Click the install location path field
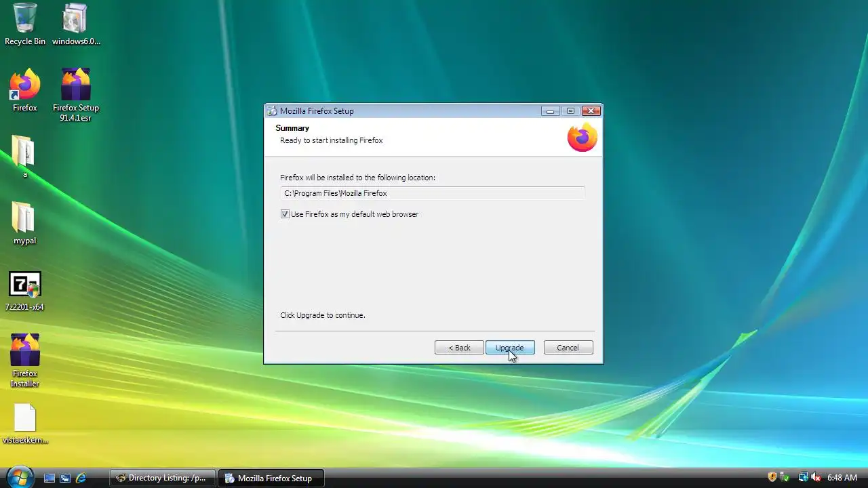The image size is (868, 488). click(x=432, y=193)
